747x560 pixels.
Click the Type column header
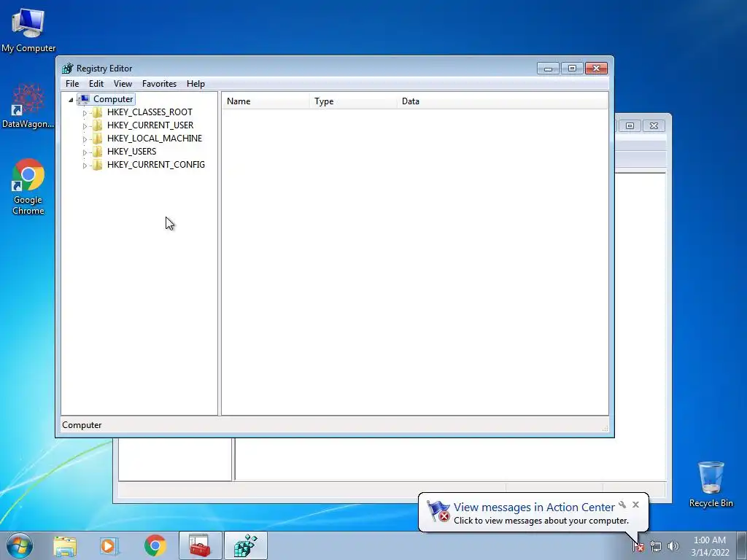[353, 101]
